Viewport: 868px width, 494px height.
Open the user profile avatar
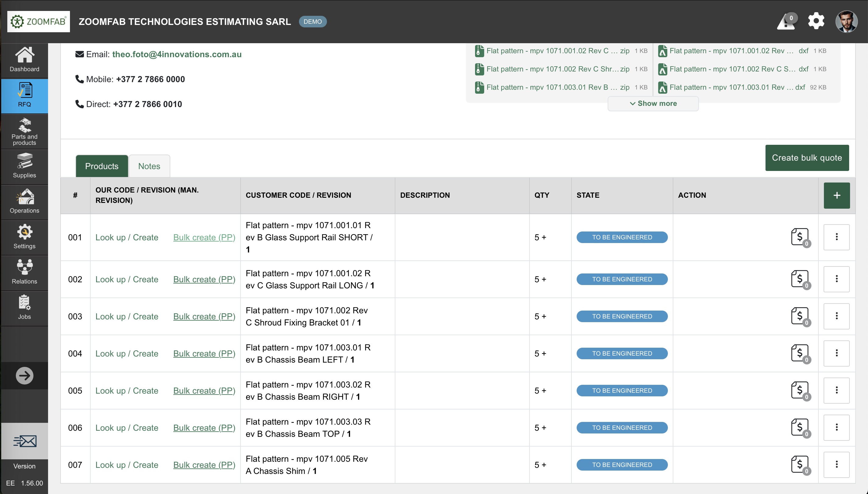click(846, 21)
